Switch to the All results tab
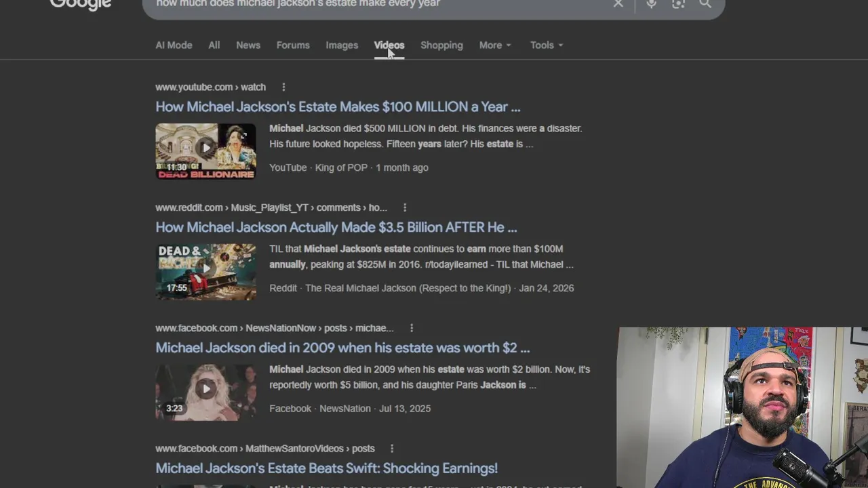Screen dimensions: 868x488 point(214,45)
